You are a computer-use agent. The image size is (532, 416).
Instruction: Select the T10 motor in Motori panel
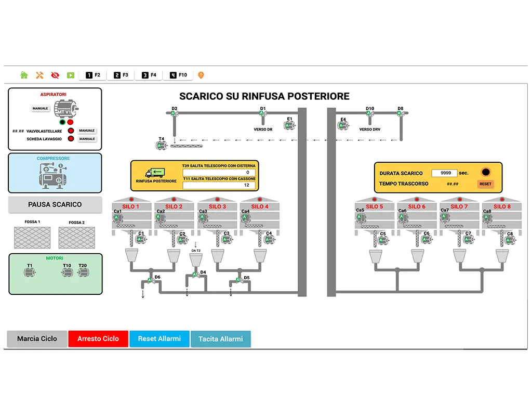pyautogui.click(x=67, y=271)
